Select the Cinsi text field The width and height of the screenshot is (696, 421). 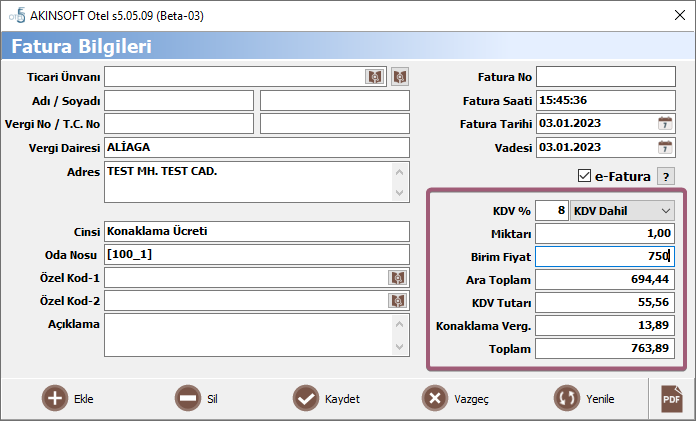[x=257, y=232]
